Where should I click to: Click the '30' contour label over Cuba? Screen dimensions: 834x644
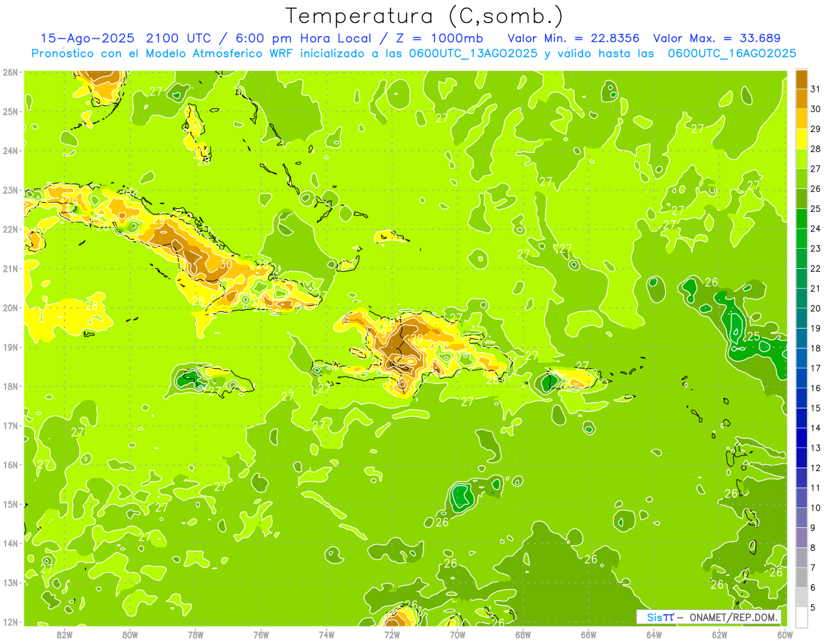(x=227, y=264)
